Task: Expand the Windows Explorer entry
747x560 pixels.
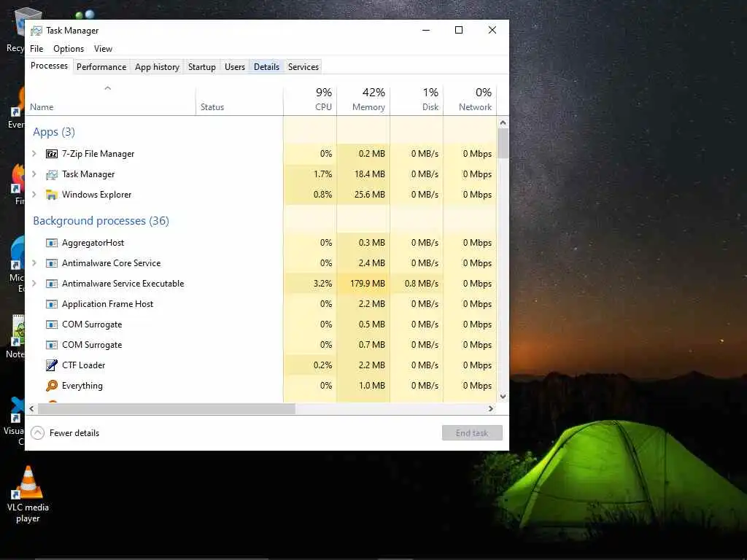Action: pyautogui.click(x=34, y=194)
